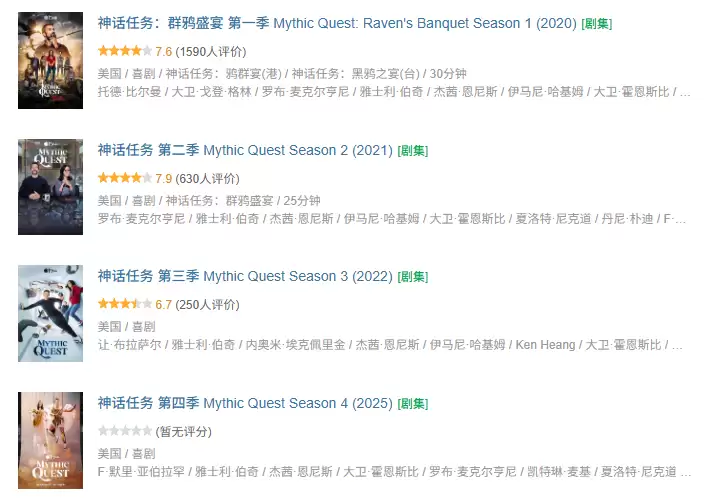Screen dimensions: 715x501
Task: Click the Season 1 star rating icons
Action: pyautogui.click(x=125, y=51)
